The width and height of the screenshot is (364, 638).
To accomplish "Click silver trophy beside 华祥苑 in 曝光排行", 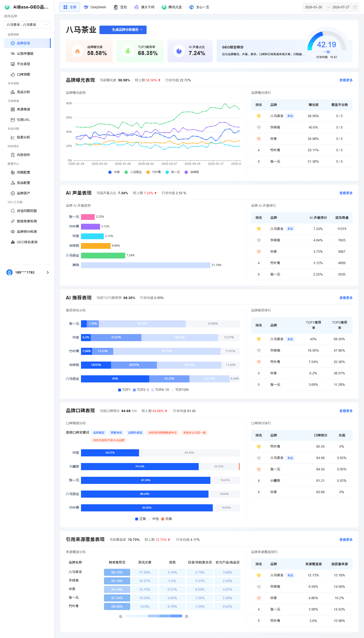I will click(259, 127).
